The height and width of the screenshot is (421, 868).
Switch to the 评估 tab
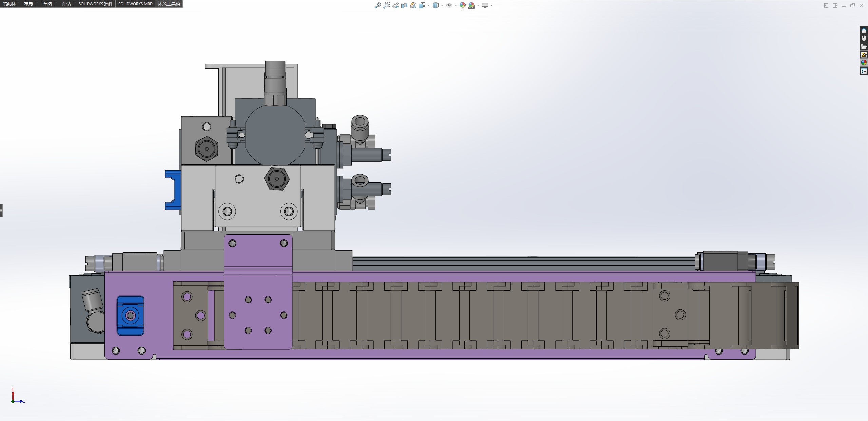(x=66, y=4)
